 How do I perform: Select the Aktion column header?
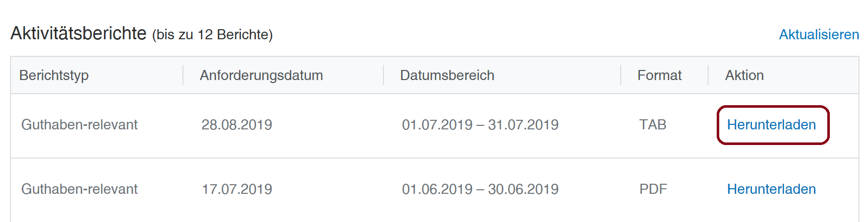pos(744,76)
